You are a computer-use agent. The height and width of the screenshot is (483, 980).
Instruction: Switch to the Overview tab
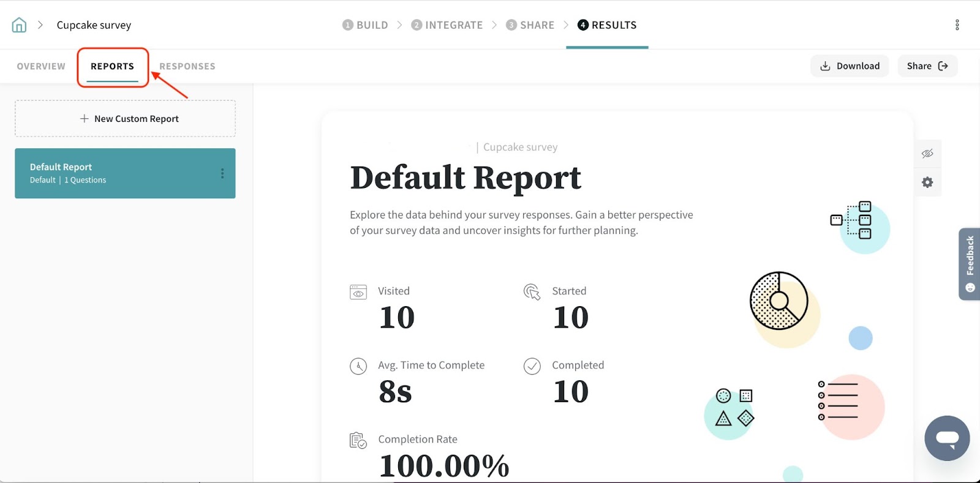pos(41,66)
